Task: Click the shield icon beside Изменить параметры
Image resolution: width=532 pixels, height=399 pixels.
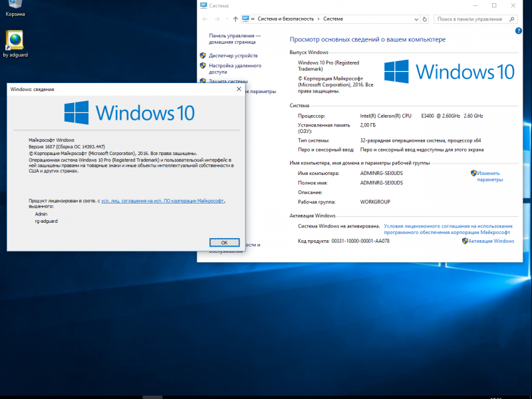Action: click(473, 173)
